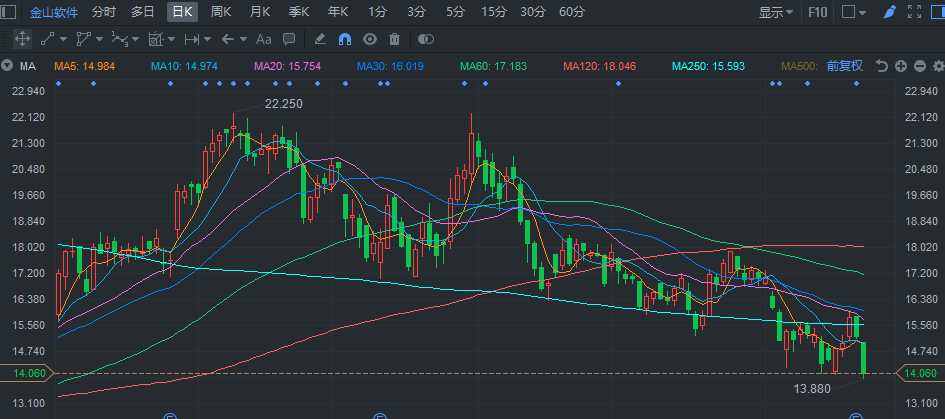
Task: Click the undo arrow beside 前复权
Action: (882, 66)
